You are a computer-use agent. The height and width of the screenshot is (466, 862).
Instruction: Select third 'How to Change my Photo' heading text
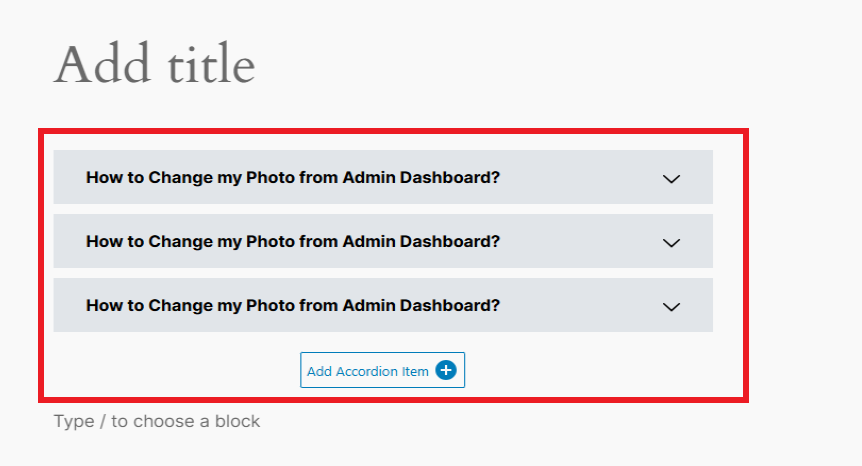[293, 305]
